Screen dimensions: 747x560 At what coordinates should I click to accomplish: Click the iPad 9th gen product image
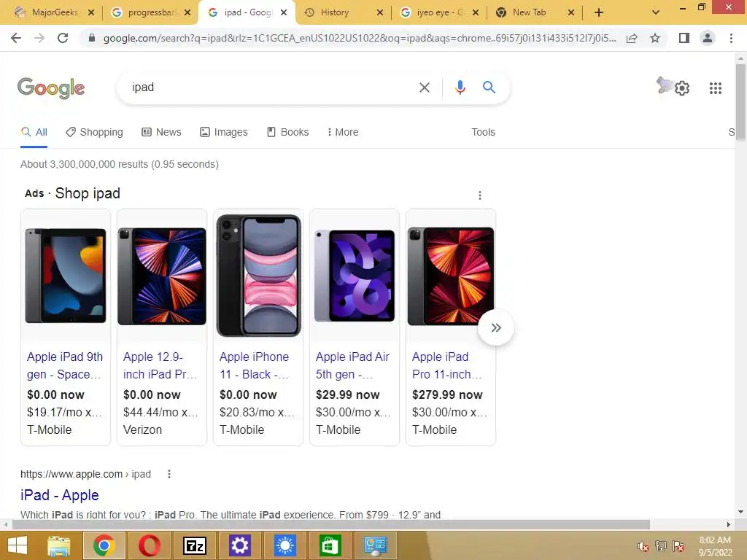[66, 276]
